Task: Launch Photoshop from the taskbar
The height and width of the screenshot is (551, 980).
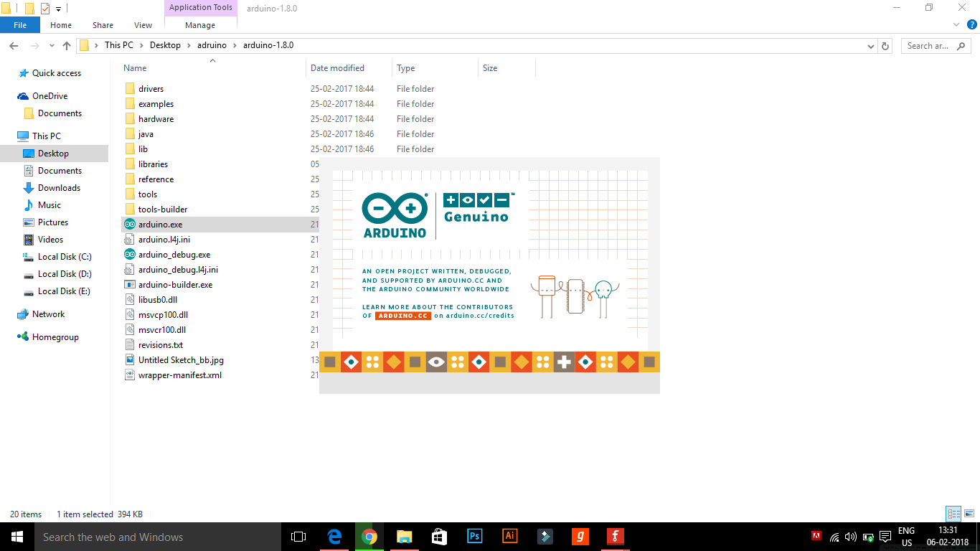Action: [x=475, y=536]
